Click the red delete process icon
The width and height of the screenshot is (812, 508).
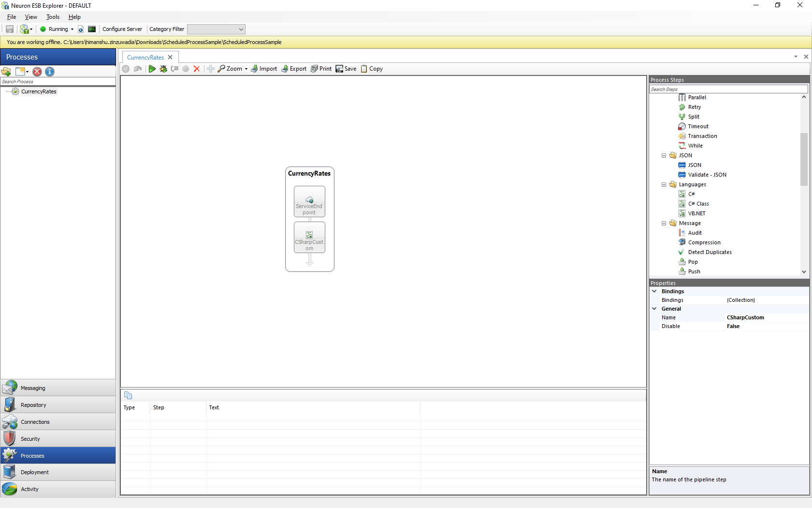point(37,72)
